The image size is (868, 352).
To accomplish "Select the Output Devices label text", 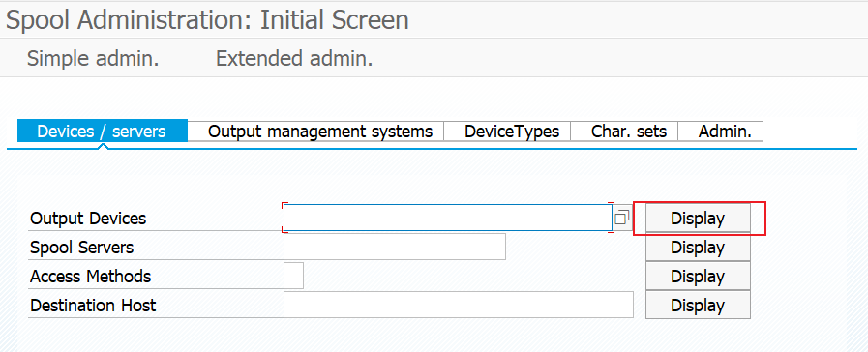I will (88, 219).
